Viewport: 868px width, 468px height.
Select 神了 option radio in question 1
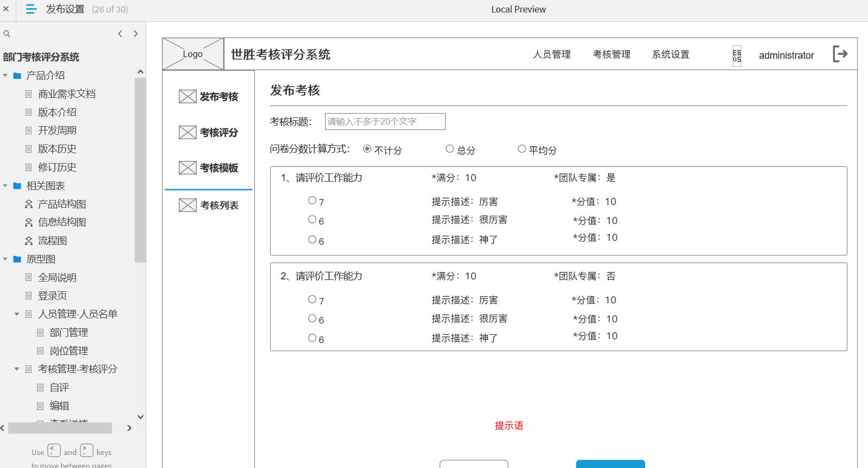[312, 239]
